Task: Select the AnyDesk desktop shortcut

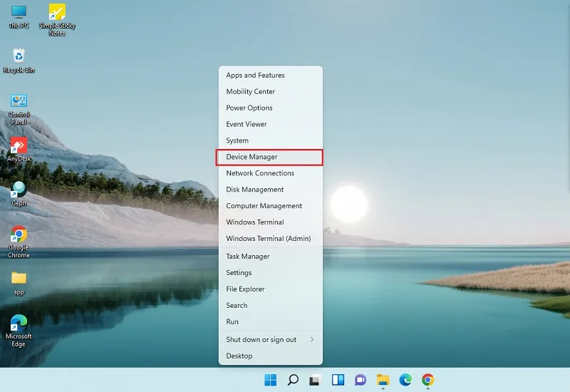Action: (19, 149)
